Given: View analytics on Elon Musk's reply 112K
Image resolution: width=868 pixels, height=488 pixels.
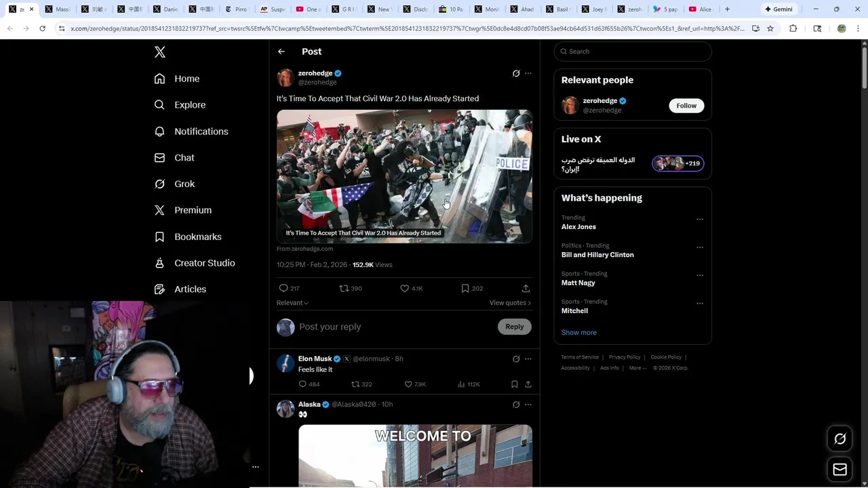Looking at the screenshot, I should pyautogui.click(x=461, y=384).
